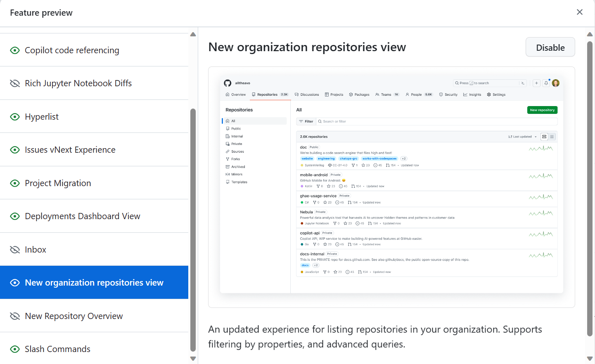Open Deployments Dashboard View feature details
Image resolution: width=595 pixels, height=364 pixels.
pyautogui.click(x=94, y=216)
